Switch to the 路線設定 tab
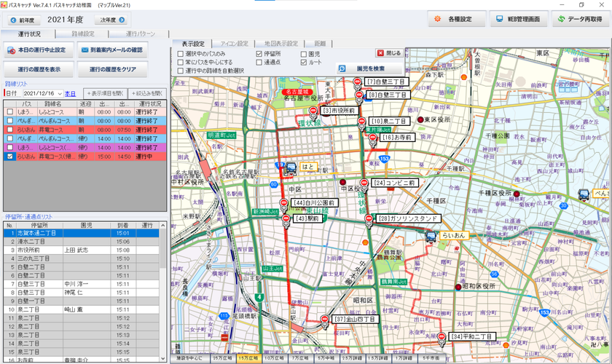This screenshot has height=364, width=612. [x=82, y=34]
